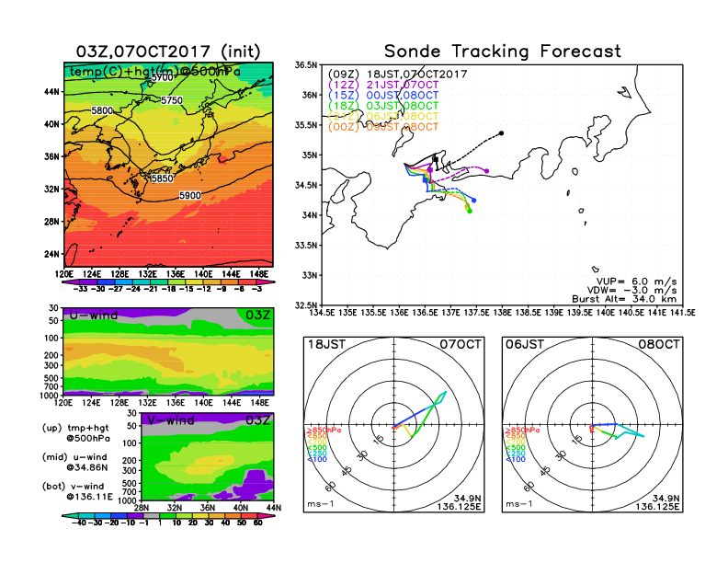Click the '03Z' label in the U-wind panel
The height and width of the screenshot is (563, 728).
(x=258, y=315)
